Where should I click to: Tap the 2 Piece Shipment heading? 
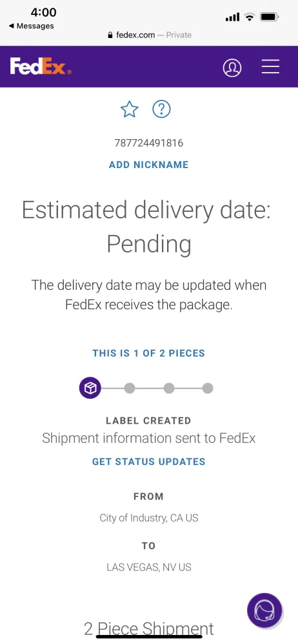click(x=149, y=629)
